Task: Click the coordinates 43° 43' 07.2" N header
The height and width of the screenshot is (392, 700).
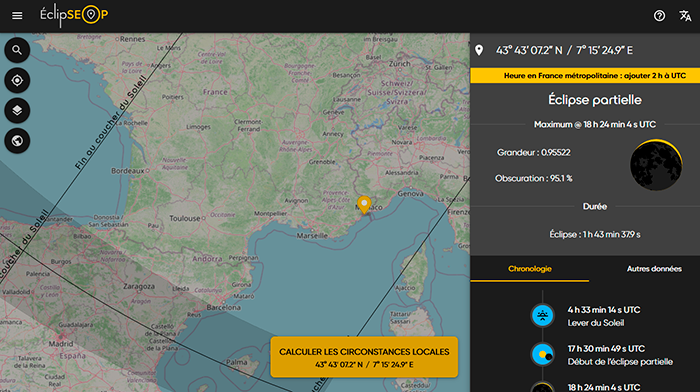Action: click(564, 50)
